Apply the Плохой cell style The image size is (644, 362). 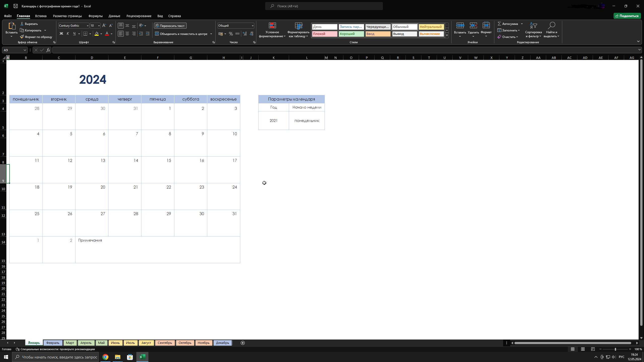[x=325, y=34]
